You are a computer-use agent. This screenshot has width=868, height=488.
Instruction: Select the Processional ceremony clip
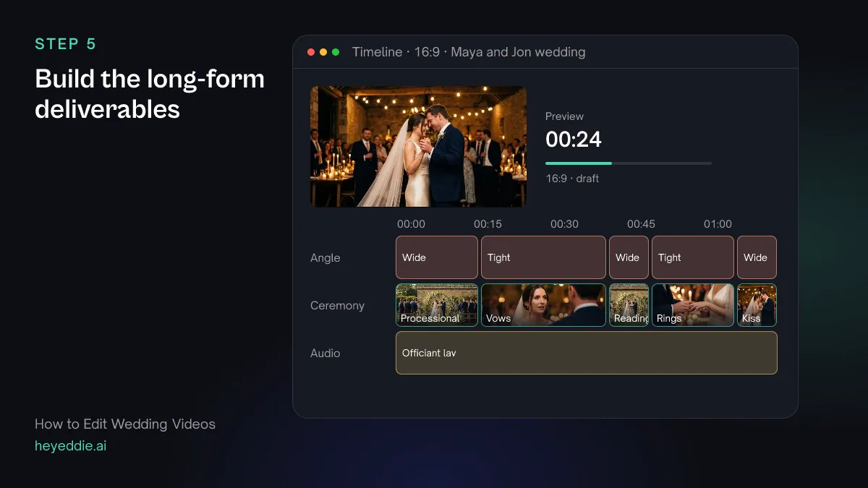point(437,305)
